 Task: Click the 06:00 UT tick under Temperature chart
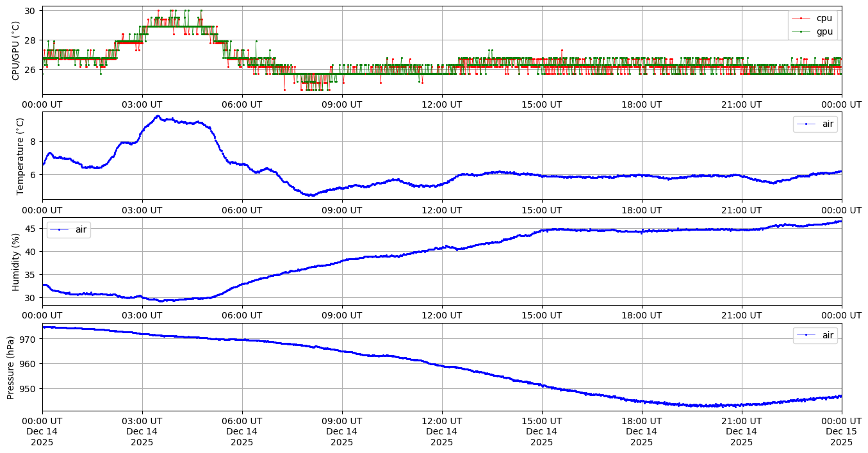(242, 210)
